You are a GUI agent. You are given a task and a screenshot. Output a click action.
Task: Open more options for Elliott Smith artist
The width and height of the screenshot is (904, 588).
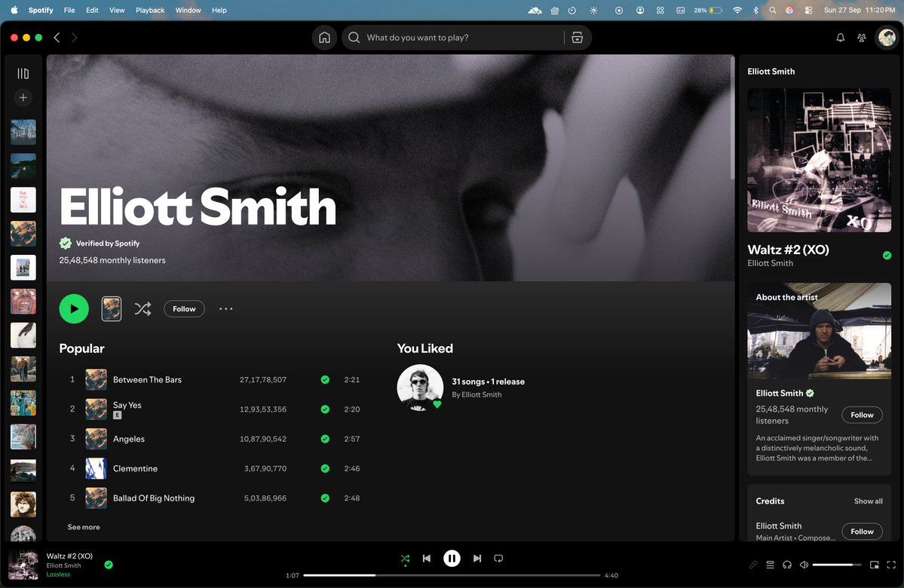click(226, 309)
